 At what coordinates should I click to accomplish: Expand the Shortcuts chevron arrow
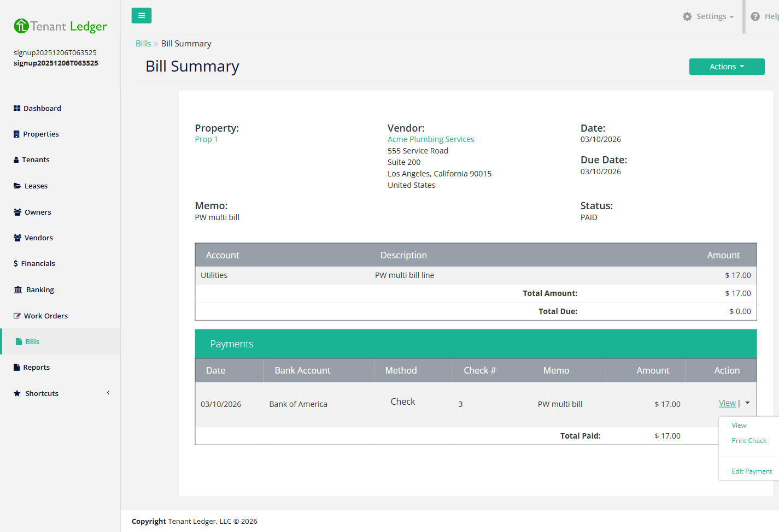(x=108, y=393)
